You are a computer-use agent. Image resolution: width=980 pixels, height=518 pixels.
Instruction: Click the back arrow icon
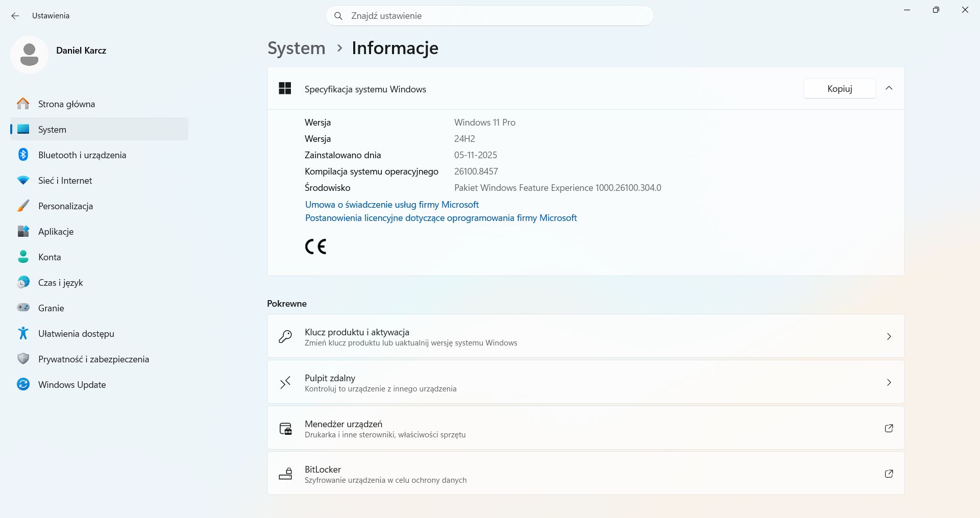coord(15,16)
